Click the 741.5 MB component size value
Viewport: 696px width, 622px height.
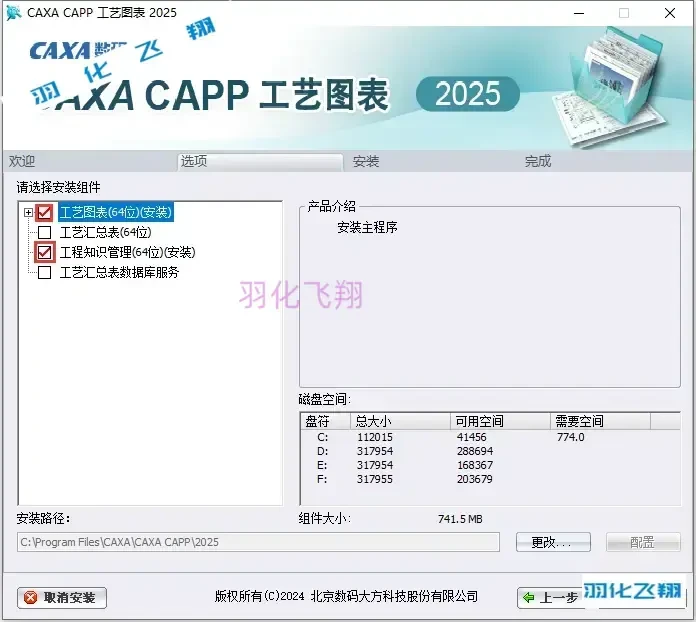click(x=460, y=519)
